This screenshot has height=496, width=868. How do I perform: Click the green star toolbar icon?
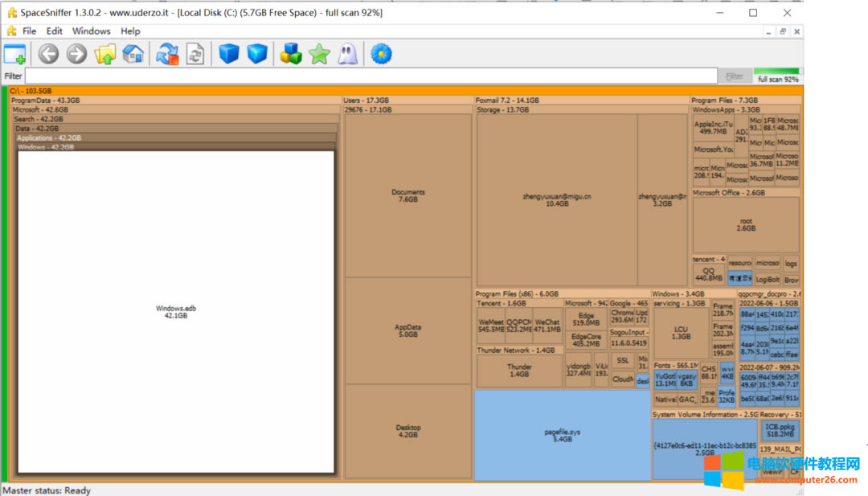coord(319,54)
